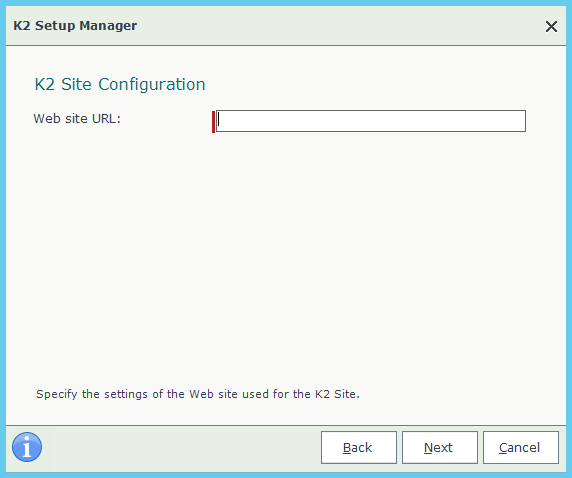This screenshot has height=478, width=572.
Task: Go to previous step with Back
Action: click(359, 447)
